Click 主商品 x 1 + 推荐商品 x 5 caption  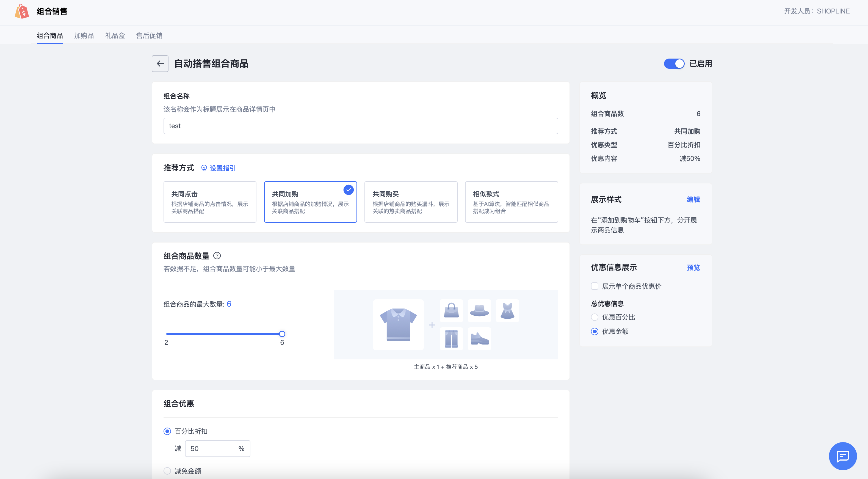pos(446,367)
